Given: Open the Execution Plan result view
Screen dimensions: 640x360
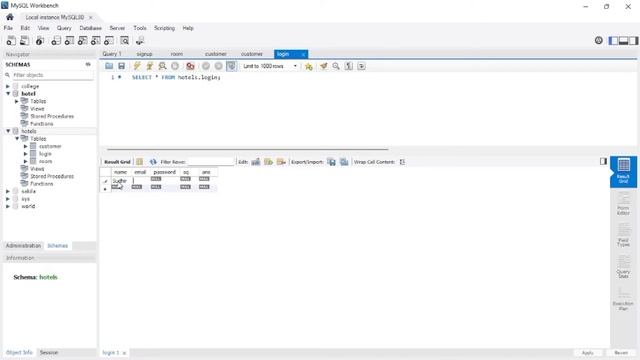Looking at the screenshot, I should pyautogui.click(x=623, y=299).
